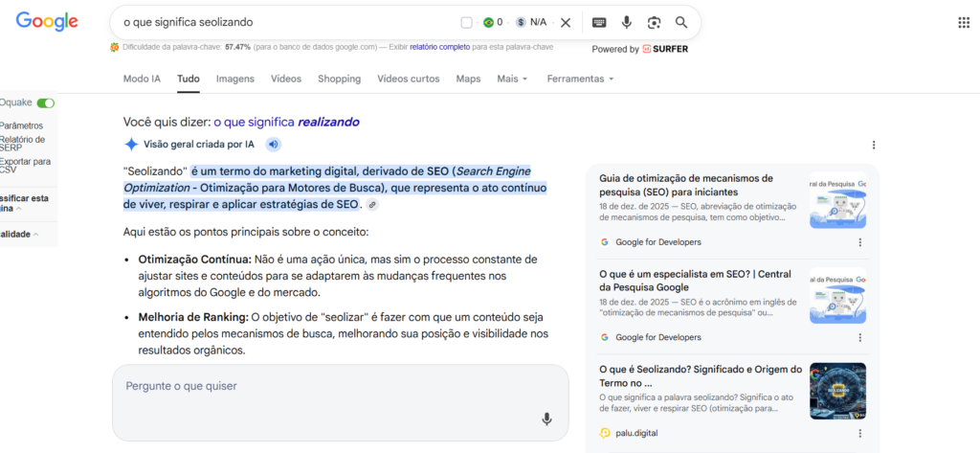Image resolution: width=980 pixels, height=453 pixels.
Task: Expand the Ferramentas dropdown
Action: point(580,79)
